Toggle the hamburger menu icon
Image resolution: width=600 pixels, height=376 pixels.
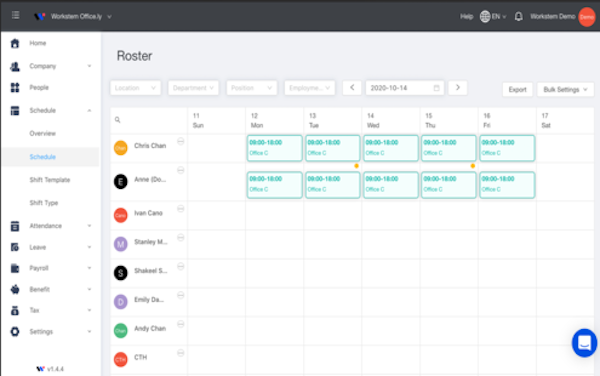(15, 15)
